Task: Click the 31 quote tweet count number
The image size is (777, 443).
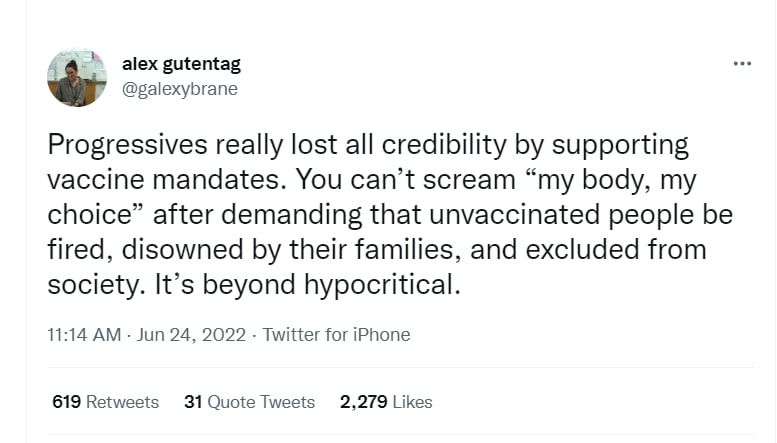Action: (193, 402)
